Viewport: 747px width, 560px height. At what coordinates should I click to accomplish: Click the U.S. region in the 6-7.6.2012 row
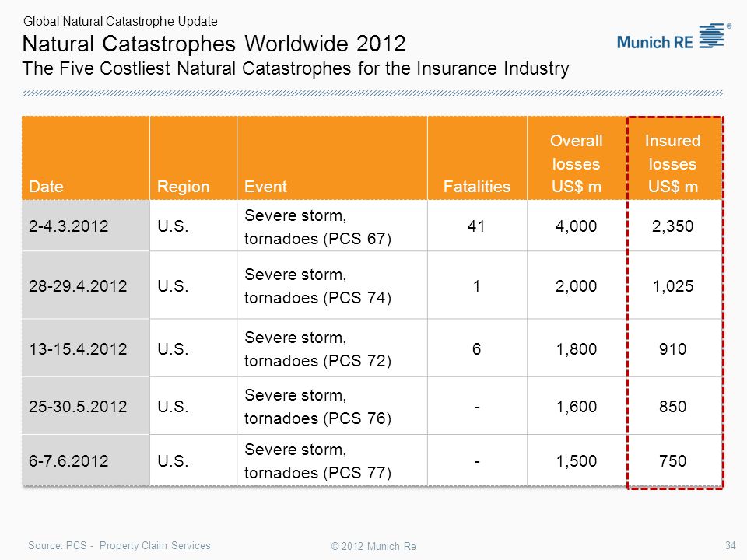click(x=173, y=460)
